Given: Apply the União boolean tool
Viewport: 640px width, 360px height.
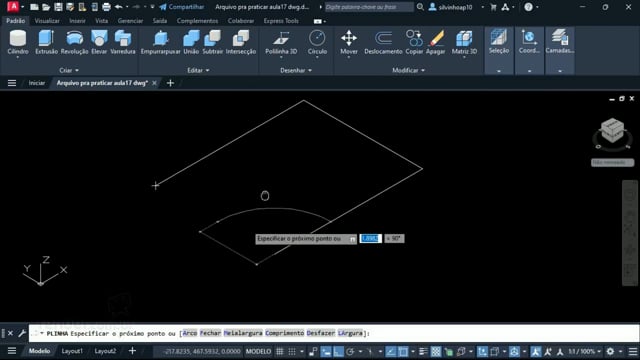Looking at the screenshot, I should [x=191, y=42].
